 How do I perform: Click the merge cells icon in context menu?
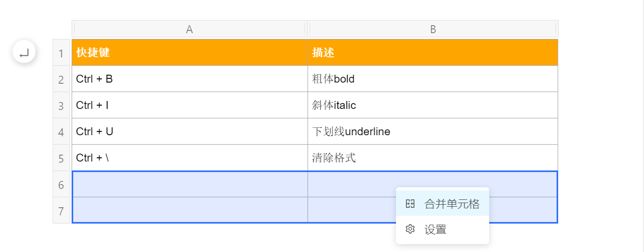coord(410,204)
